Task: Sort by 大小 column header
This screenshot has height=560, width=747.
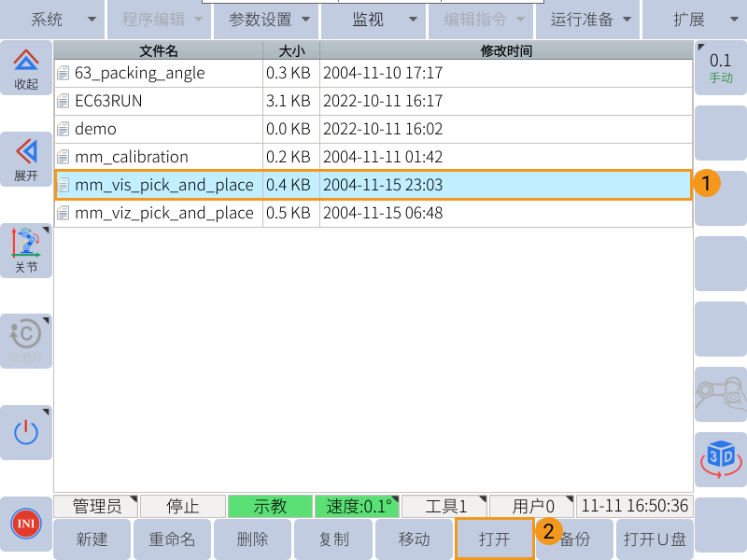Action: 291,50
